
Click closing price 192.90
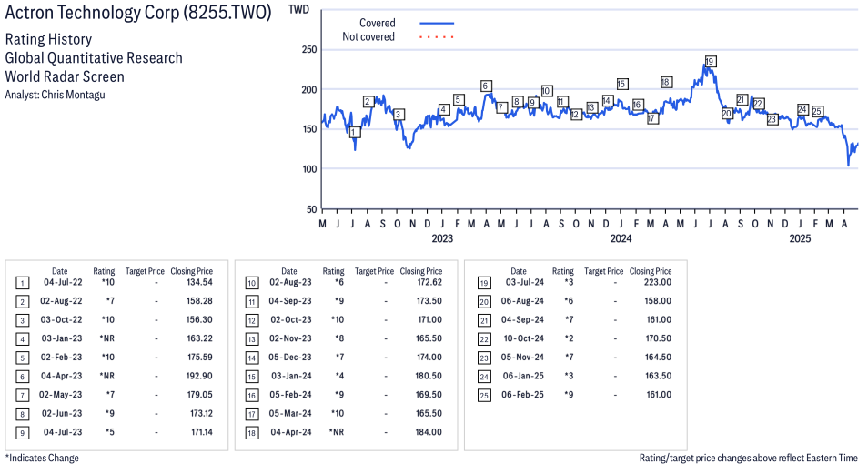tap(199, 376)
